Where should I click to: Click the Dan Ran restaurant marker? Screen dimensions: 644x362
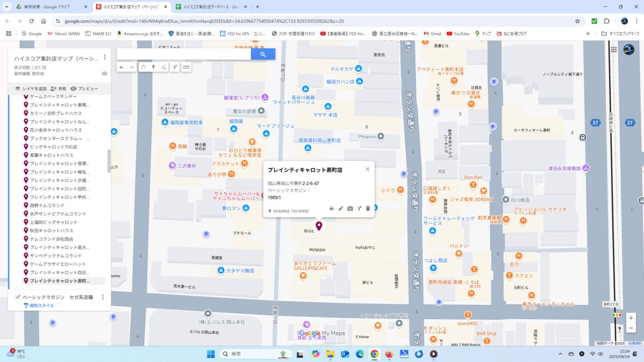click(473, 185)
